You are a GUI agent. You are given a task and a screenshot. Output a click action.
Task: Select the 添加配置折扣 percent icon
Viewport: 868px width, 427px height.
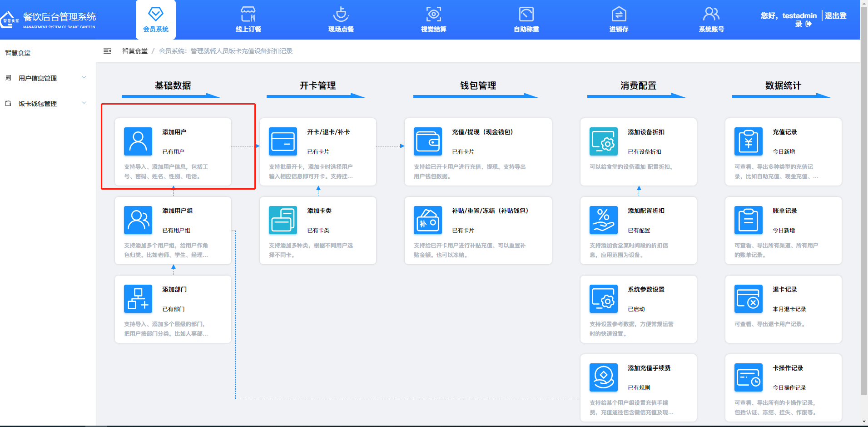(x=603, y=220)
